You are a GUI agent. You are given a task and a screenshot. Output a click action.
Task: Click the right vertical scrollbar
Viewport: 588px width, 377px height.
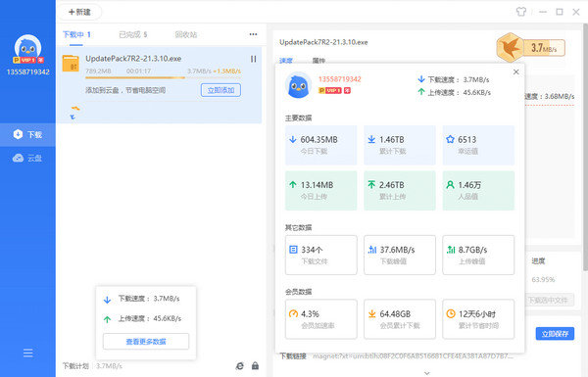[x=585, y=146]
